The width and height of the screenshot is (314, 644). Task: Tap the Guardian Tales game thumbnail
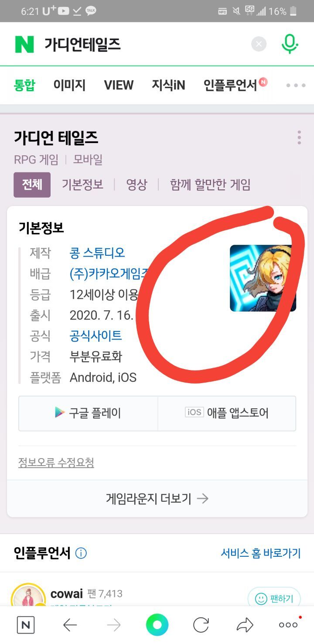click(263, 278)
